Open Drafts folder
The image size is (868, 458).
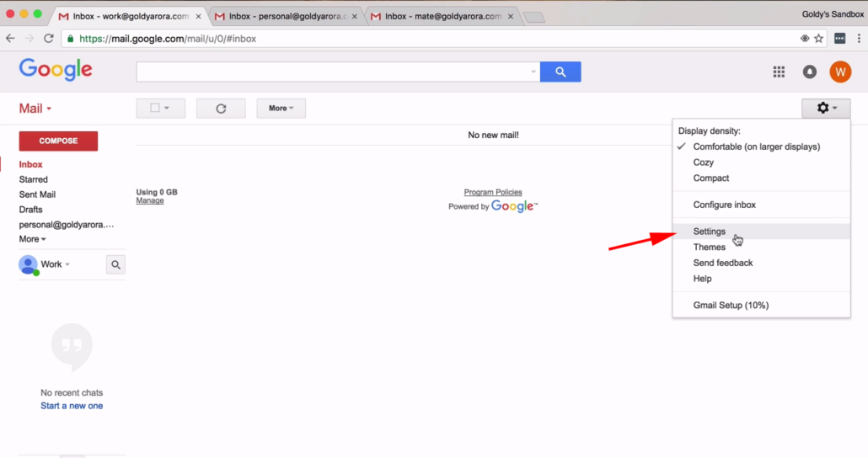(x=30, y=210)
